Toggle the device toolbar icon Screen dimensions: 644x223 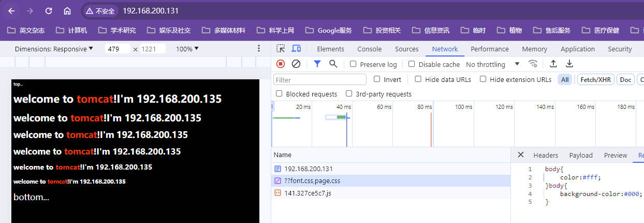(296, 49)
